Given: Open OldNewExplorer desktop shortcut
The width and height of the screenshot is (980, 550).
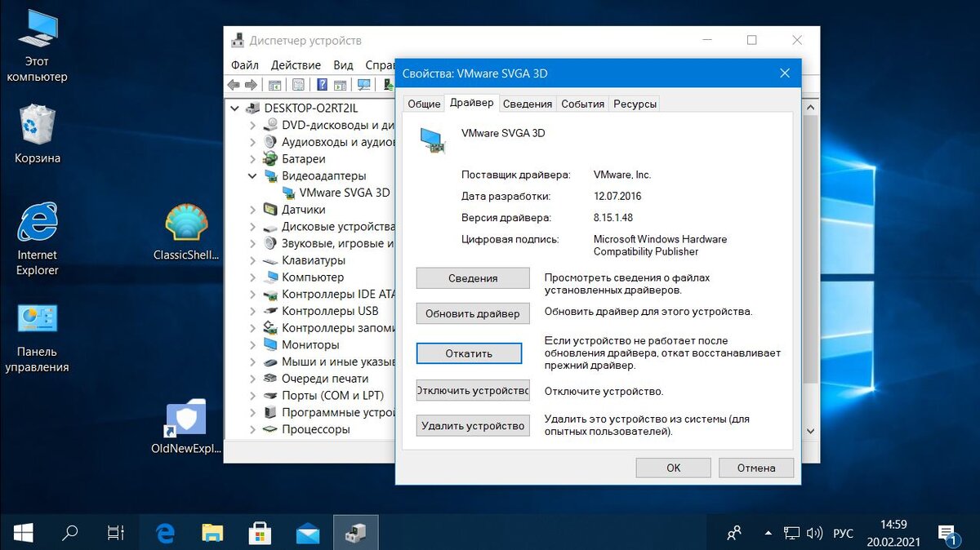Looking at the screenshot, I should point(186,428).
